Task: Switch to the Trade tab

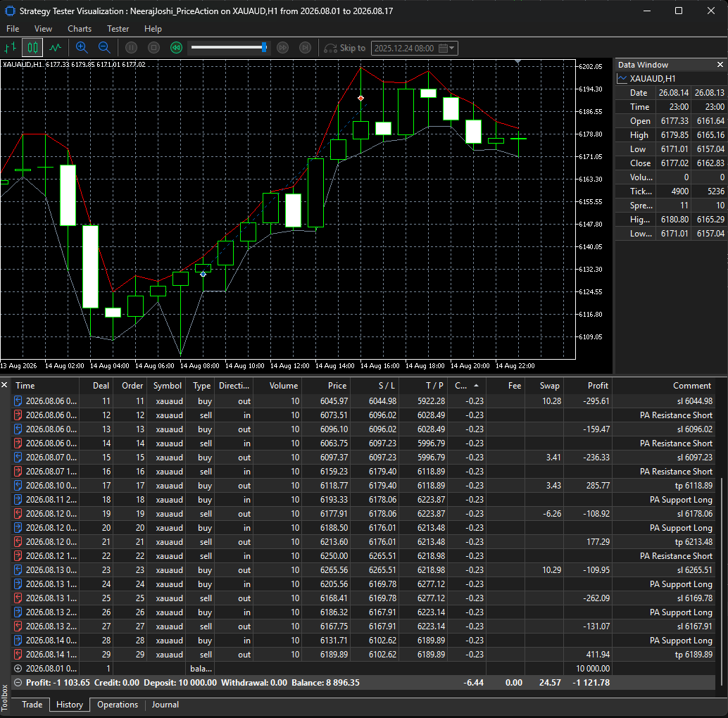Action: tap(32, 705)
